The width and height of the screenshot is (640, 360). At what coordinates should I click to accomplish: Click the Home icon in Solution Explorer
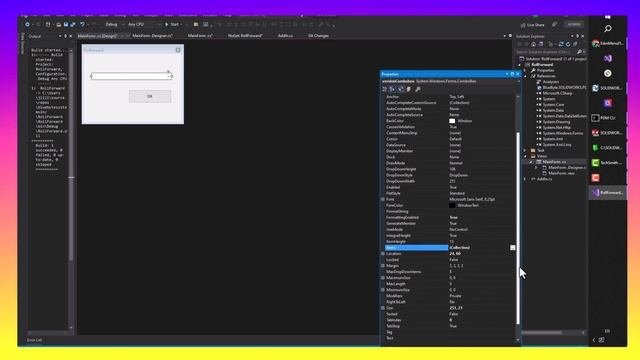tap(533, 44)
